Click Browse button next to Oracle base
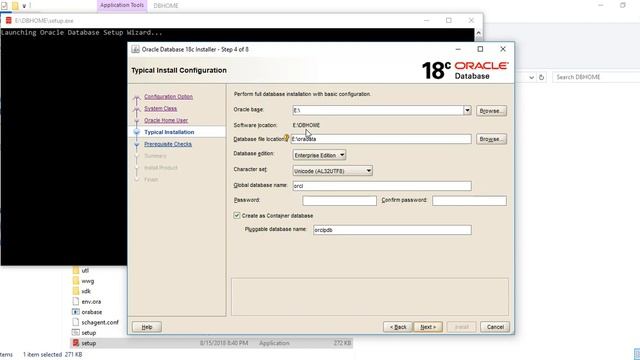 point(491,111)
